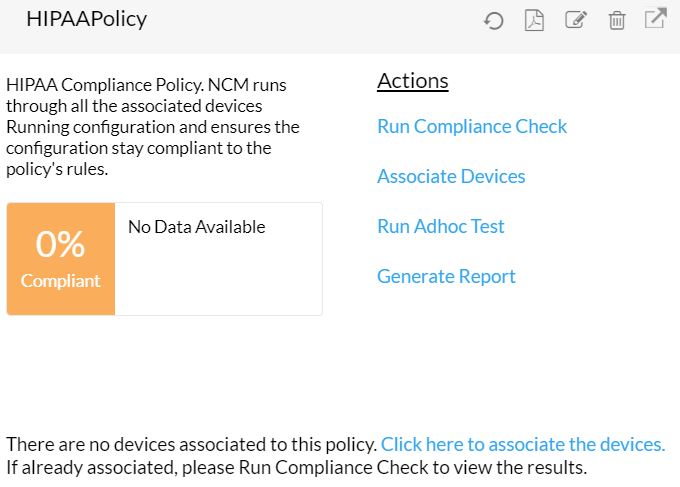Click the underlined Actions heading
The width and height of the screenshot is (680, 487).
412,82
